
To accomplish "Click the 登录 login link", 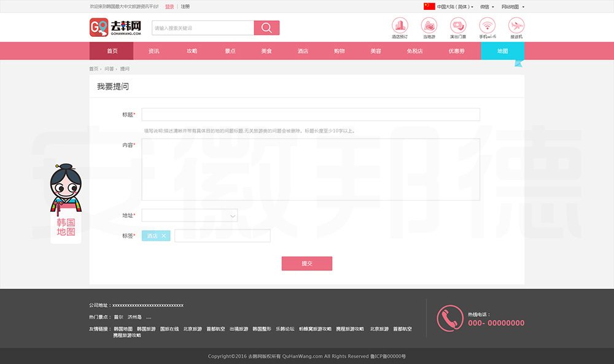I will click(169, 7).
